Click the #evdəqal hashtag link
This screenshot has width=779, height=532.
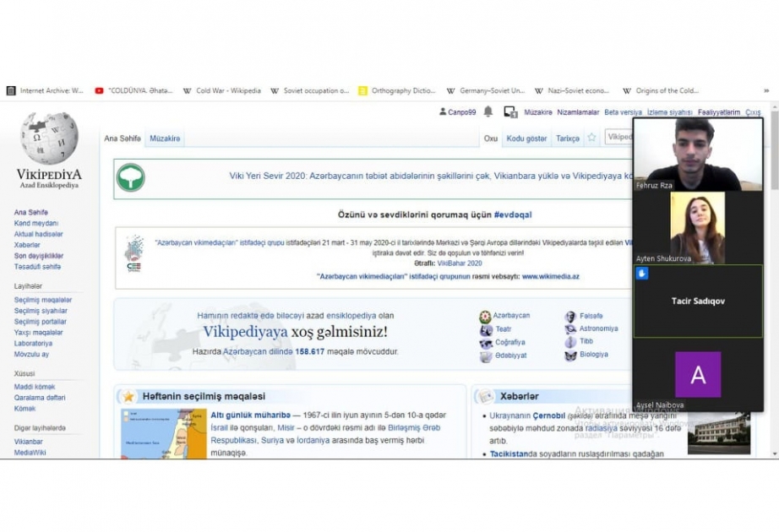click(513, 215)
